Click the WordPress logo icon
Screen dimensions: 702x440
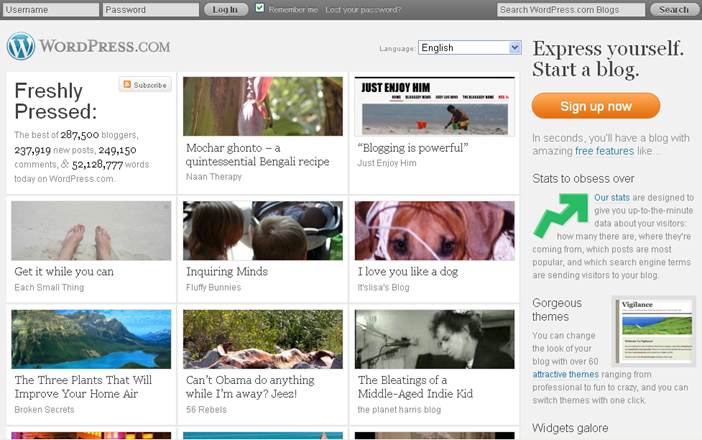tap(21, 46)
